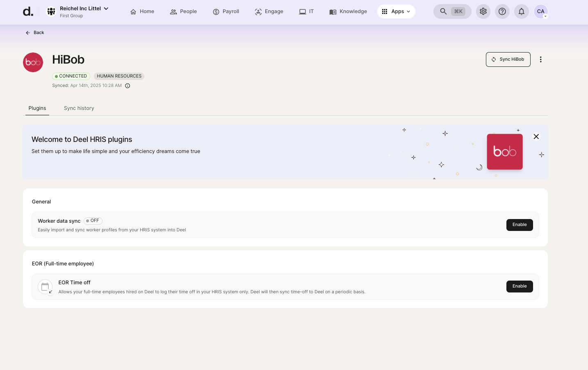Click the CONNECTED status badge
Screen dimensions: 588x370
(71, 76)
